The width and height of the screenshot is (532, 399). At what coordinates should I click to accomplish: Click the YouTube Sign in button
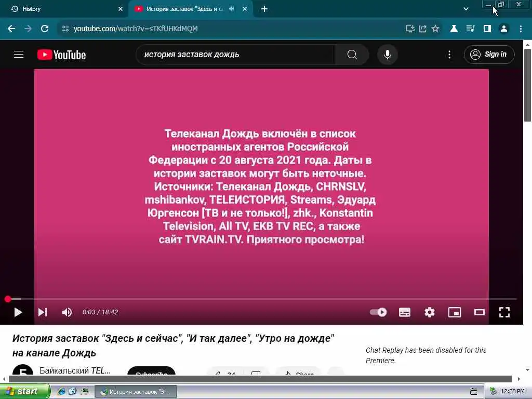pos(489,55)
